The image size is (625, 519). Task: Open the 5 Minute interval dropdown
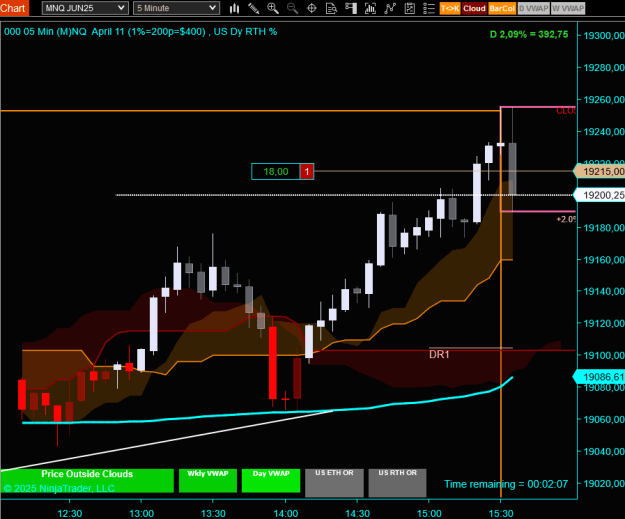(x=177, y=8)
